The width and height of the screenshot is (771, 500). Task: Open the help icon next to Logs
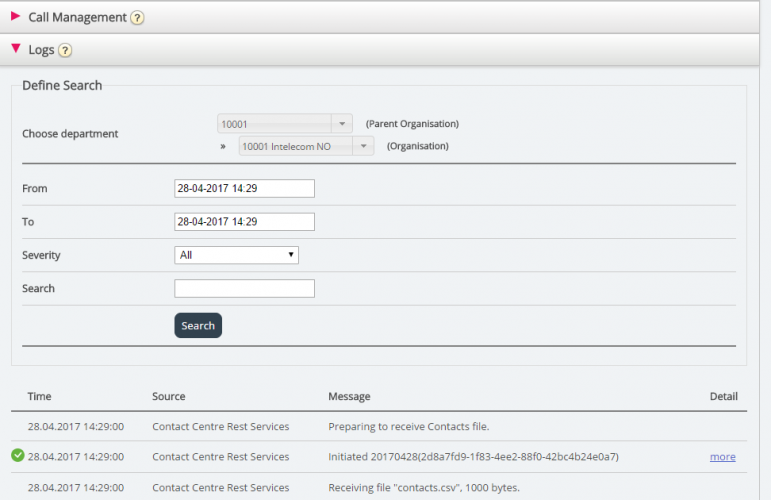coord(65,51)
